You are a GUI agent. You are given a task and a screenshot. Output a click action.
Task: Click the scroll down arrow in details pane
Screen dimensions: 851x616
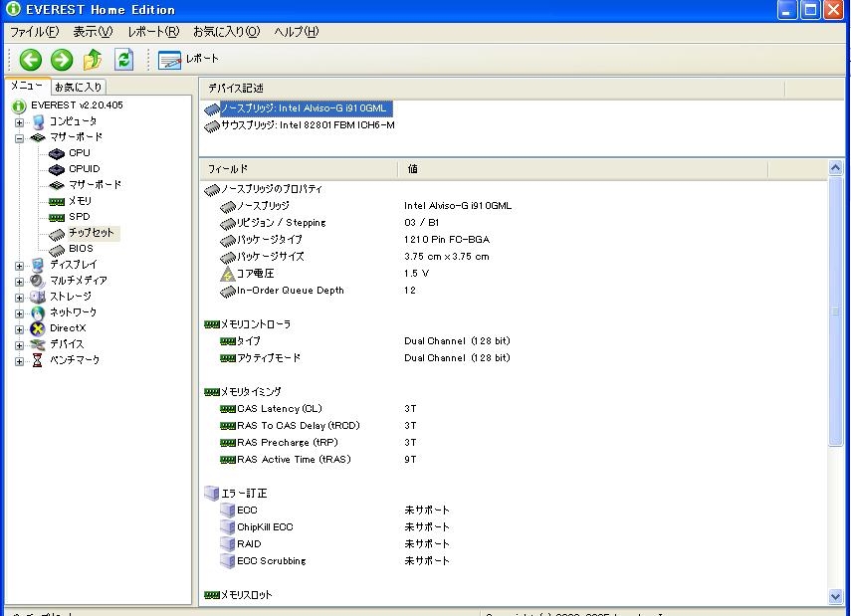point(835,596)
